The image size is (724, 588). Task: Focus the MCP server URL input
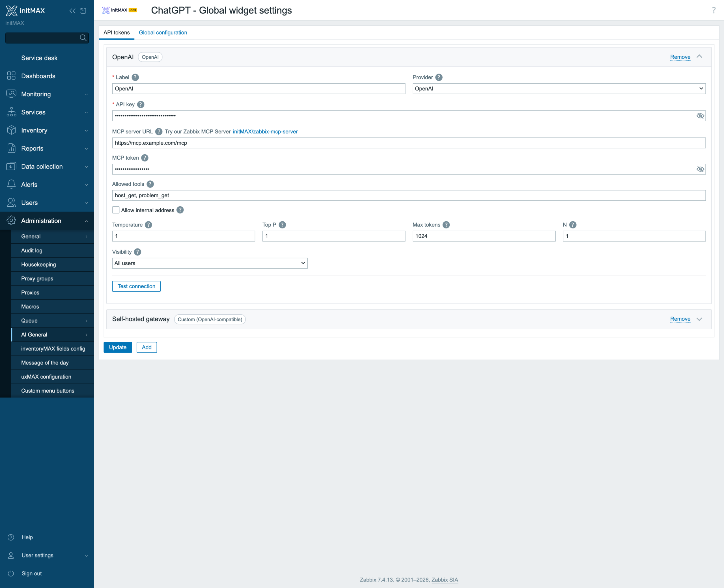409,143
